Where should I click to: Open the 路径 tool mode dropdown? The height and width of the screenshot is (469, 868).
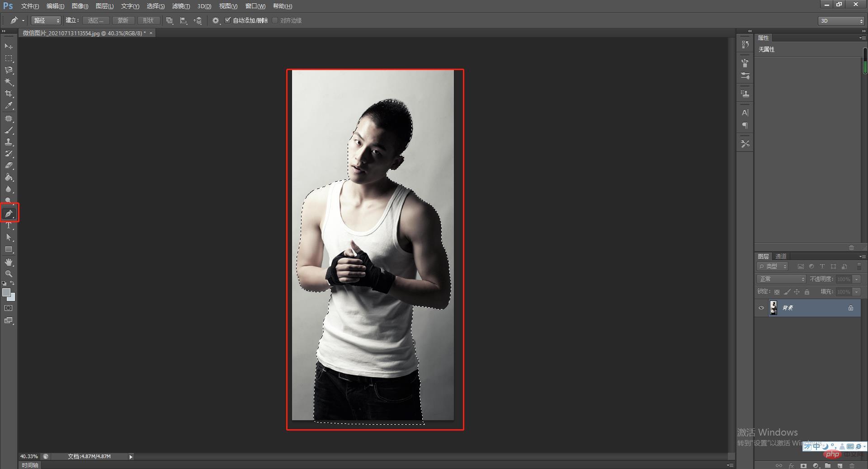[x=46, y=20]
